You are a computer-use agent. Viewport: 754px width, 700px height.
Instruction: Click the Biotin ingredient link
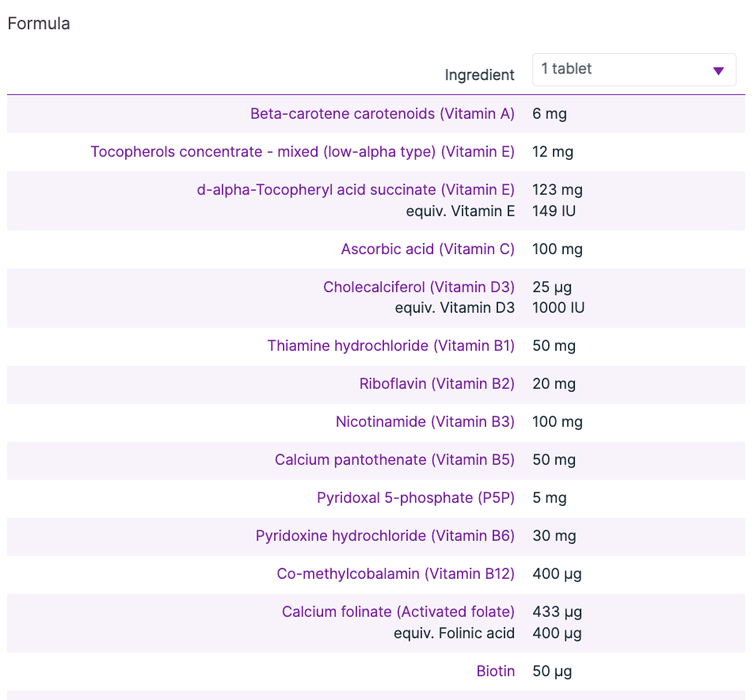[x=495, y=671]
